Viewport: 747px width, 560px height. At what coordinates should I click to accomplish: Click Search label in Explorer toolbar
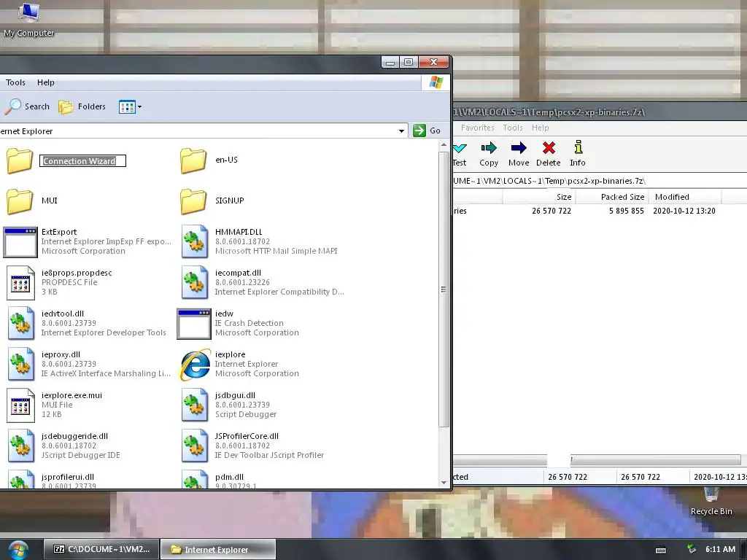point(37,106)
